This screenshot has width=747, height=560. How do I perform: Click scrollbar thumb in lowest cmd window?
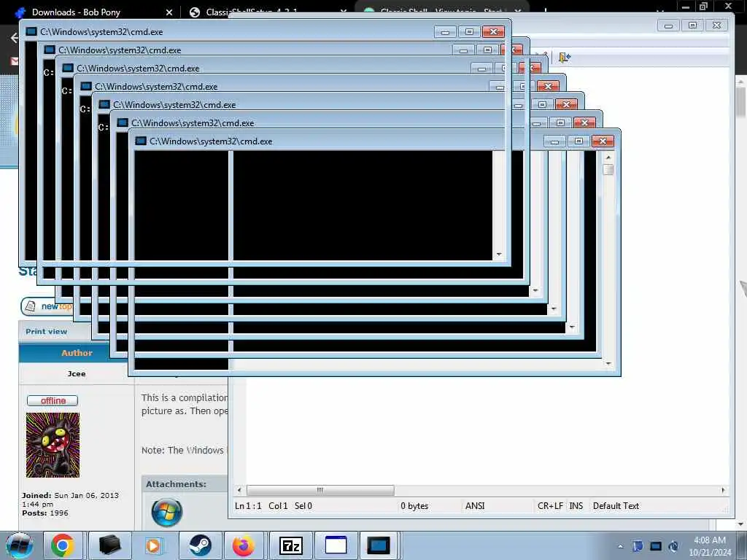coord(608,169)
